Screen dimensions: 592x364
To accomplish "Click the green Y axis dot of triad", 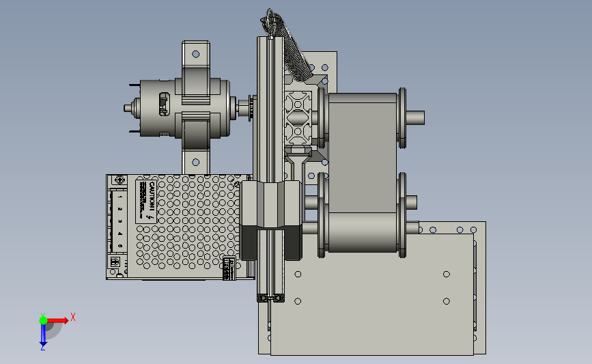I will (x=43, y=320).
